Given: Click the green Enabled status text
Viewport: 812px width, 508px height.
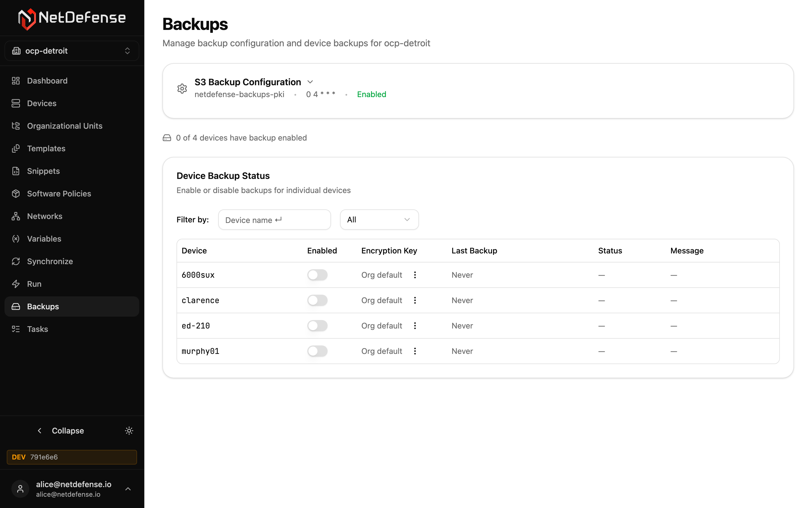Looking at the screenshot, I should [371, 95].
